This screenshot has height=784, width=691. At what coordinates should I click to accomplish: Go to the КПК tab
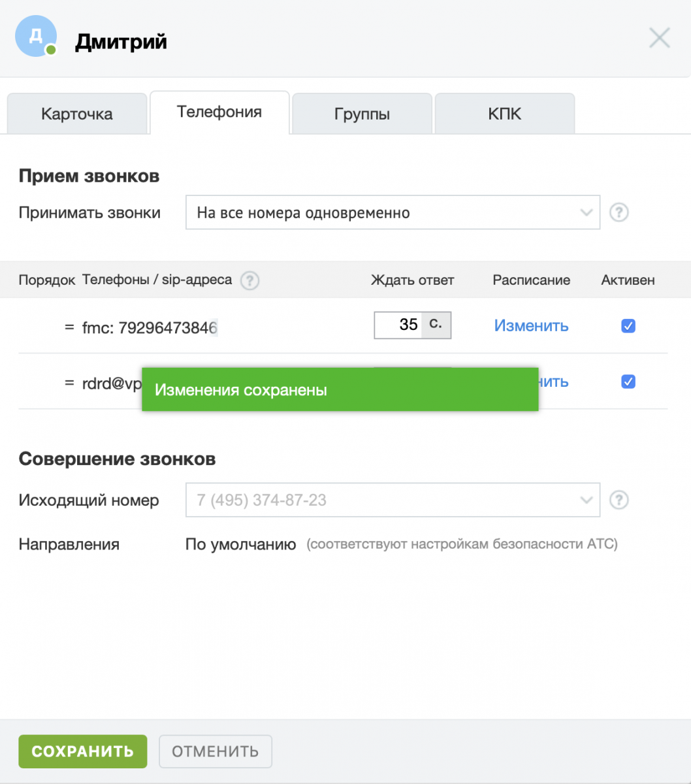click(504, 114)
